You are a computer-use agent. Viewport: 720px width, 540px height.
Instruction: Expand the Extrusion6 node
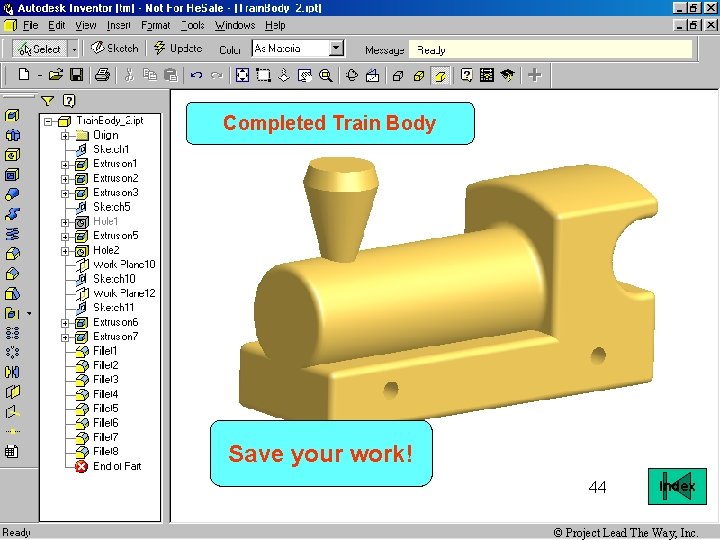click(x=65, y=323)
